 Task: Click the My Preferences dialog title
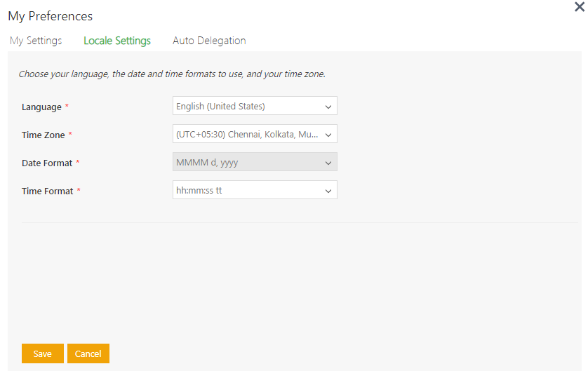pyautogui.click(x=51, y=16)
